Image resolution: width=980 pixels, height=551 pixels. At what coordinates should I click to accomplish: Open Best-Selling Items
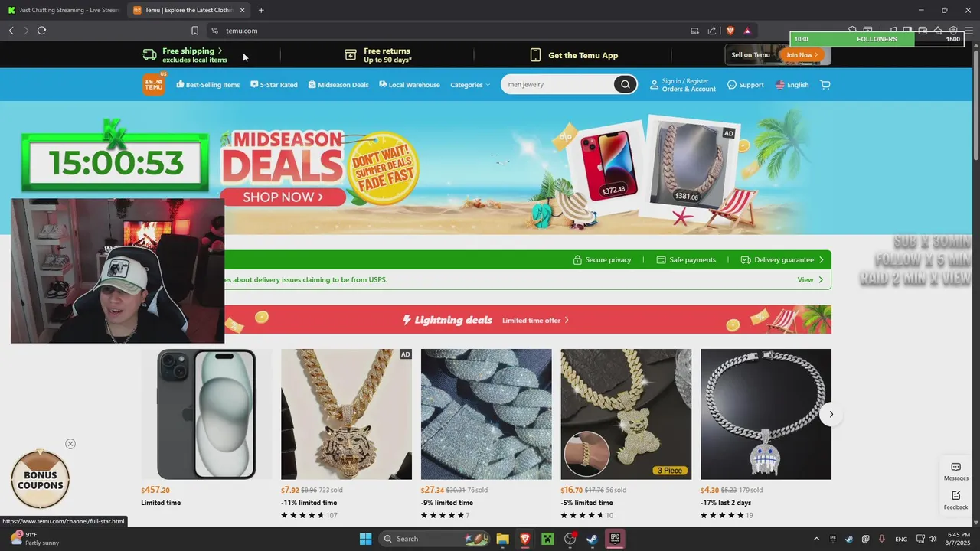tap(208, 85)
